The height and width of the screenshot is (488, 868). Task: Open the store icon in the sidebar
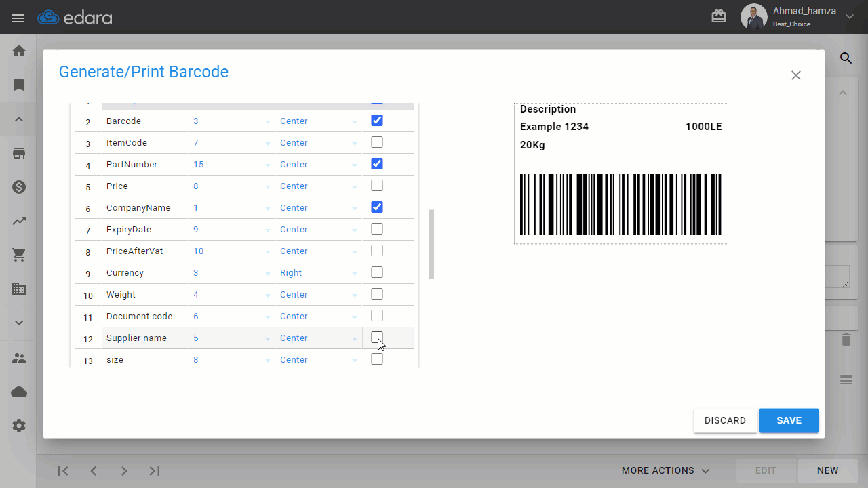coord(19,153)
